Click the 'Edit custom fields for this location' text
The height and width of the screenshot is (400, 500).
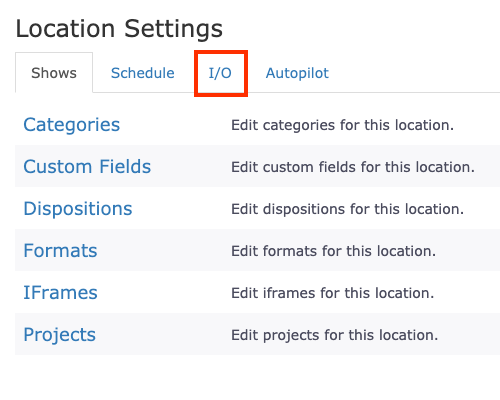tap(353, 167)
